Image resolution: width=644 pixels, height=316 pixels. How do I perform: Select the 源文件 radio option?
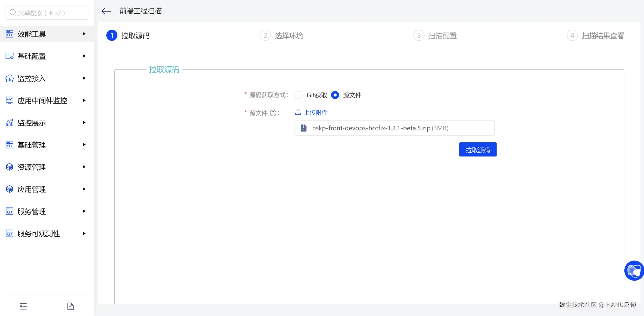[x=335, y=95]
